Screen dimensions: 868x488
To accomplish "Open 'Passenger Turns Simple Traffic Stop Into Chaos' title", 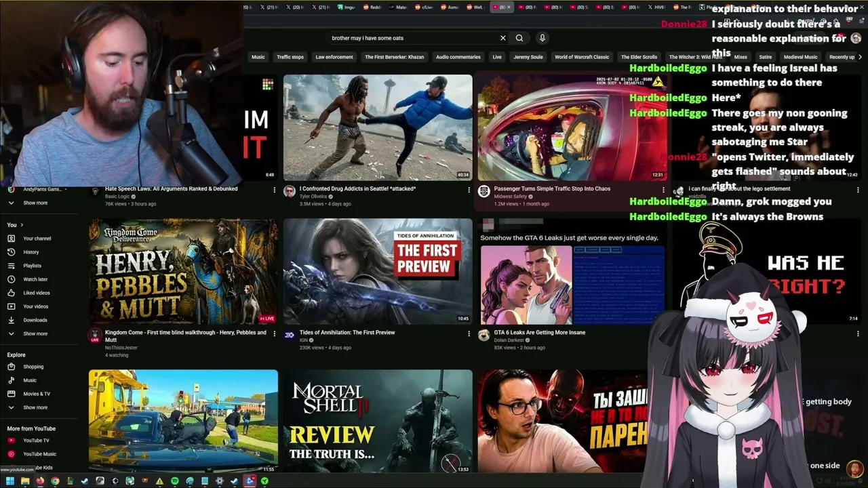I will pos(552,189).
